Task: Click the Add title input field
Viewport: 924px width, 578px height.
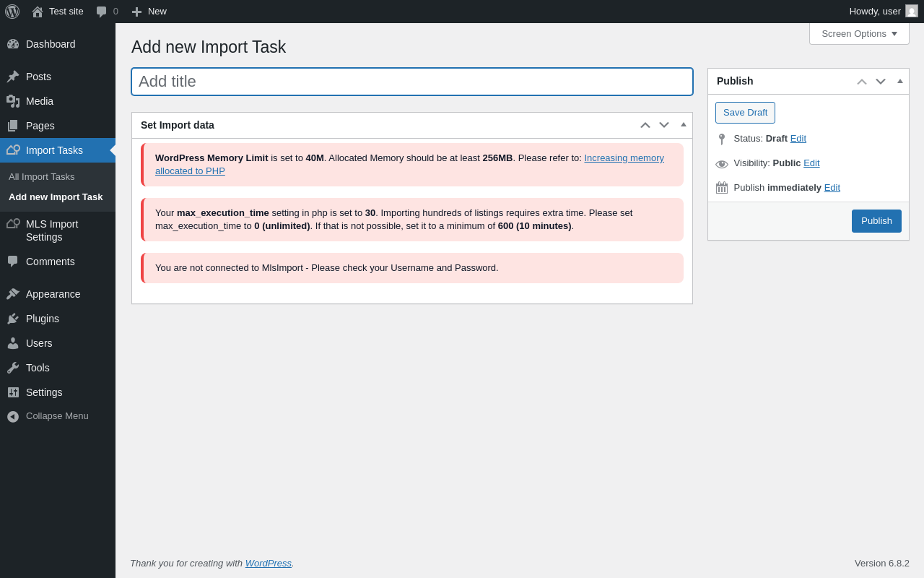Action: [412, 82]
